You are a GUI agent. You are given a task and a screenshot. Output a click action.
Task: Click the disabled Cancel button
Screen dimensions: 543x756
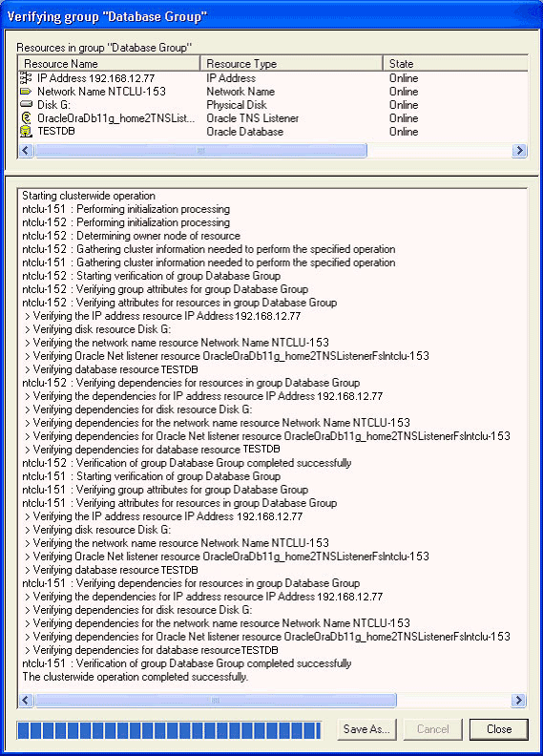[432, 729]
